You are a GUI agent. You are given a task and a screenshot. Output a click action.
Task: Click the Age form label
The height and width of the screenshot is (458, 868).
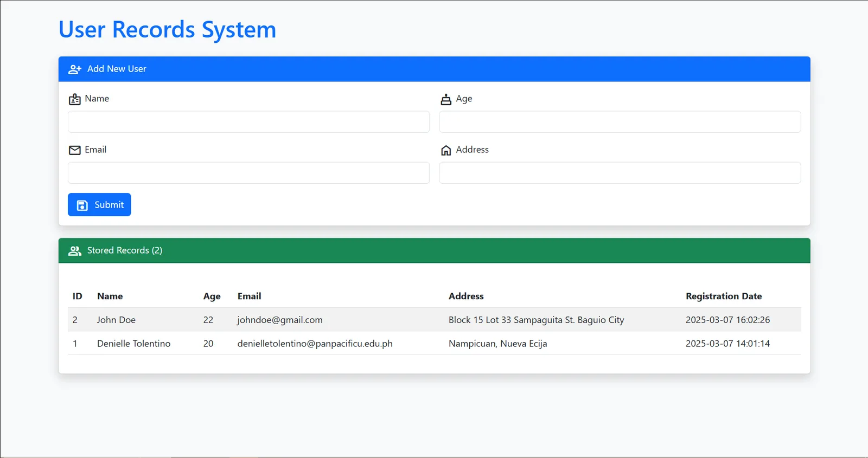click(464, 99)
